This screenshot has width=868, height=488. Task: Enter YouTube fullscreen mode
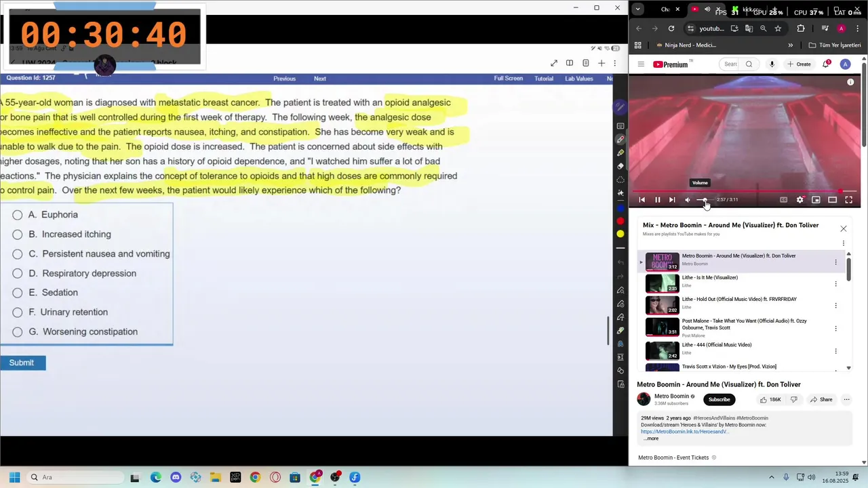tap(848, 200)
